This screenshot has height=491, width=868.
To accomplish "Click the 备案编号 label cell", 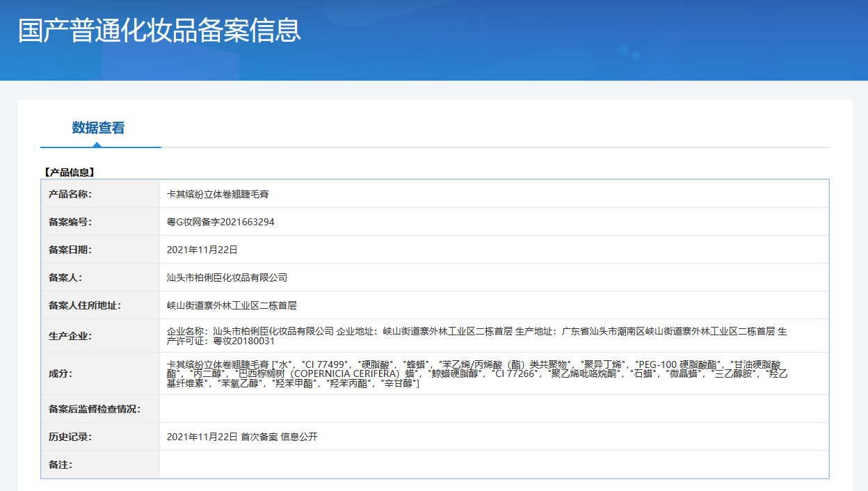I will coord(100,222).
